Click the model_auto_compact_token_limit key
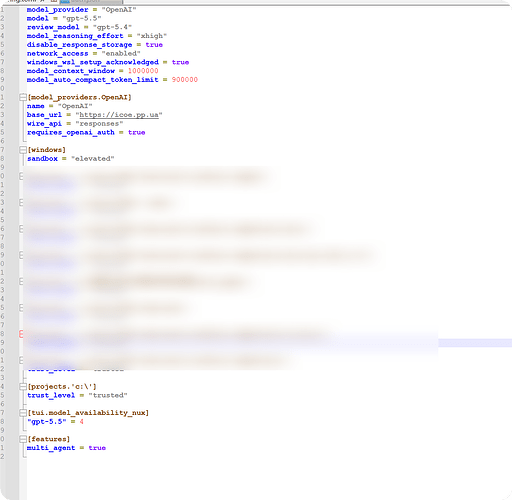This screenshot has width=512, height=500. 93,80
